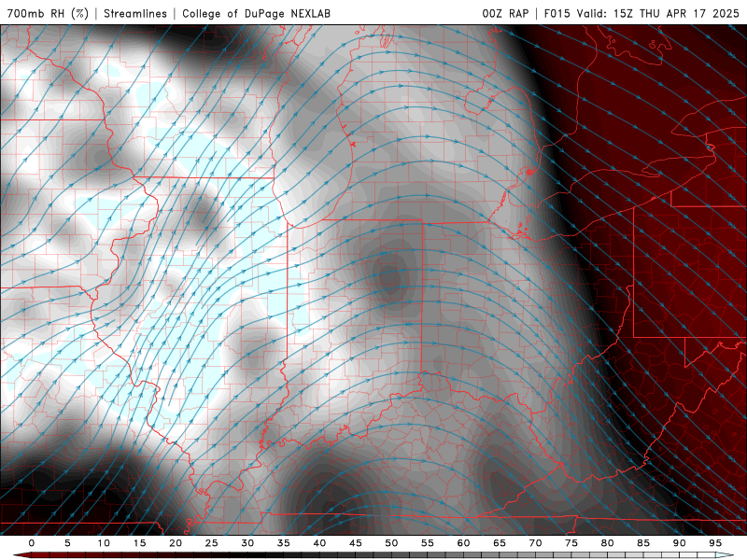Select the "55" colorbar scale label

coord(428,543)
